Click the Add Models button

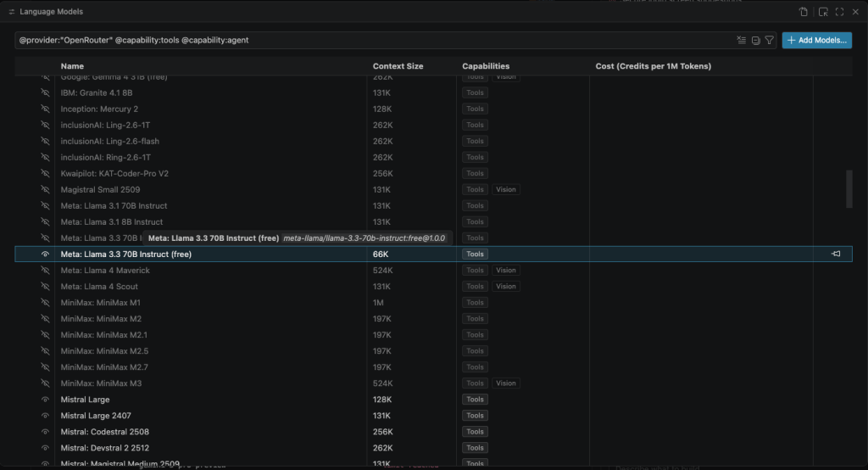(816, 40)
